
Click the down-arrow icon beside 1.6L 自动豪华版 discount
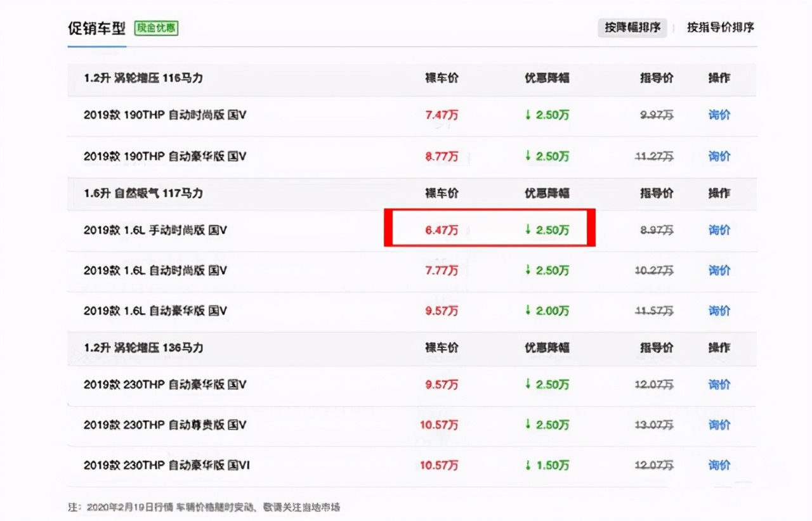pyautogui.click(x=528, y=311)
